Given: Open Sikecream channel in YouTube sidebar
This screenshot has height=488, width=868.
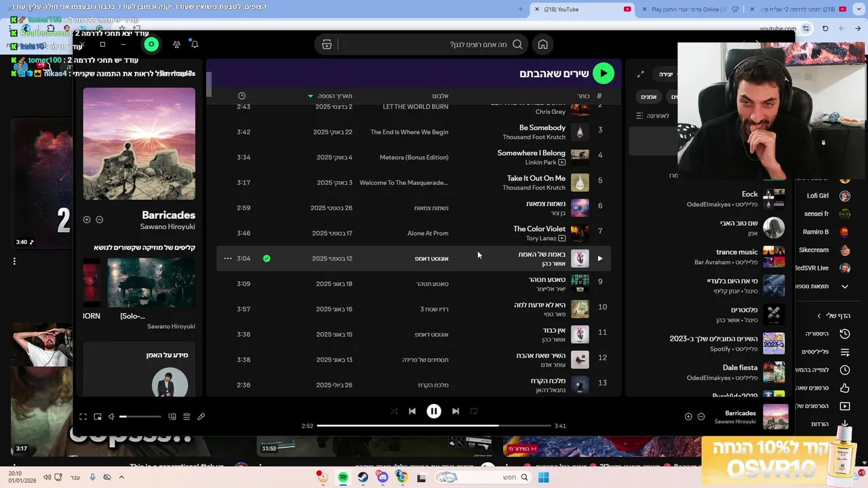Looking at the screenshot, I should 825,250.
